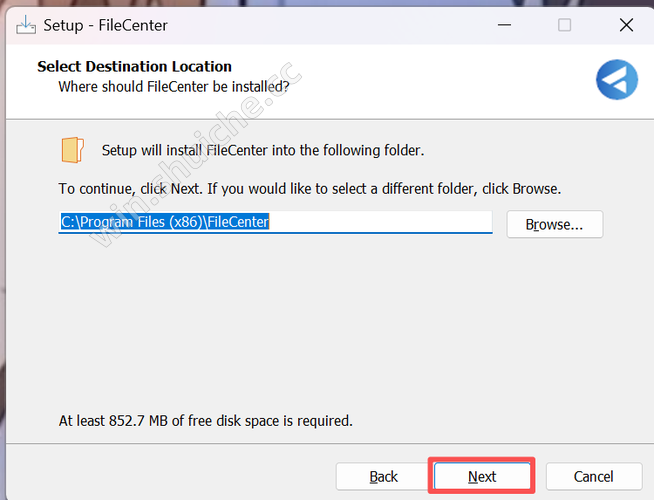
Task: Click the "To continue, click Next" instruction text
Action: click(309, 188)
